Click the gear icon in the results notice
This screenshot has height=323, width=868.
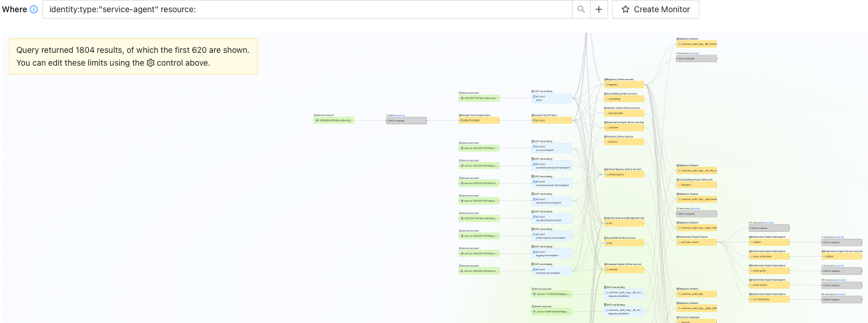[151, 63]
